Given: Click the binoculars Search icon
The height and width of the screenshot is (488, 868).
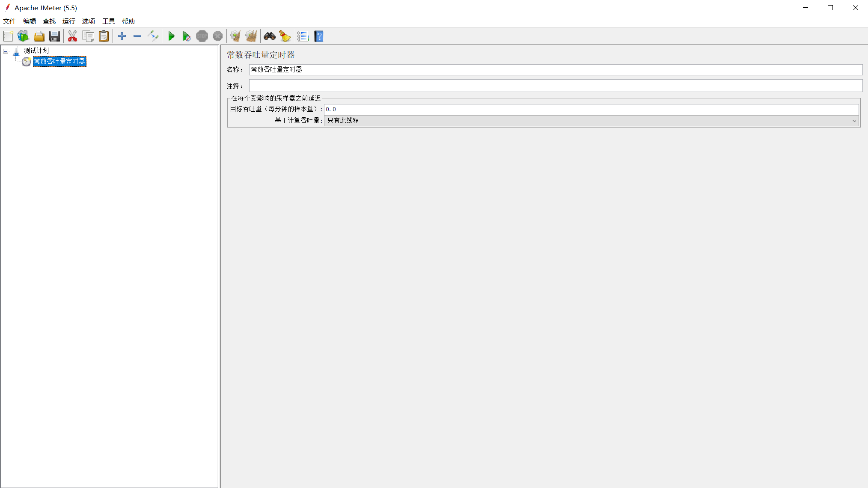Looking at the screenshot, I should pos(269,36).
